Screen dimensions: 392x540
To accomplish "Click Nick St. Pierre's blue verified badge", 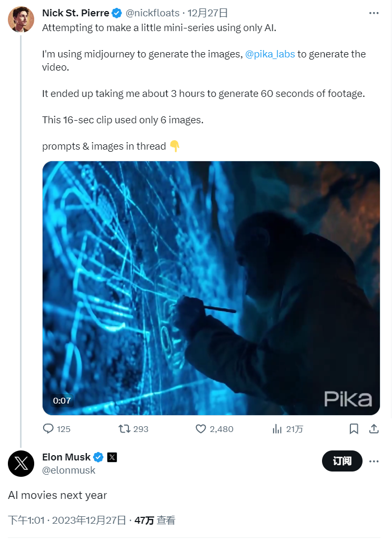I will tap(117, 13).
